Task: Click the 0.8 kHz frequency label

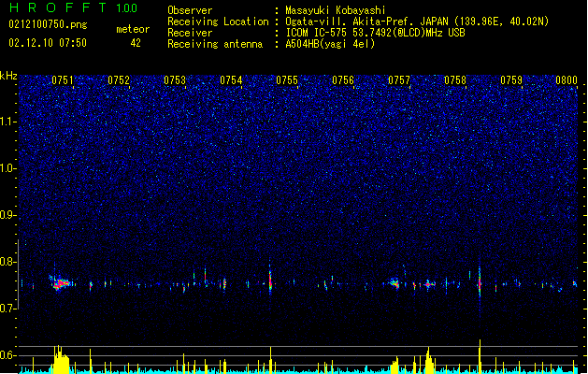Action: pyautogui.click(x=7, y=262)
